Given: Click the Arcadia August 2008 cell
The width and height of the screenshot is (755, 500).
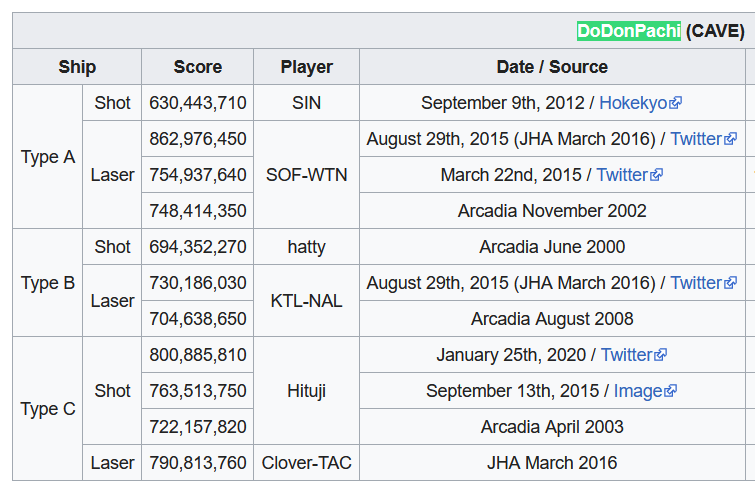Looking at the screenshot, I should coord(552,319).
